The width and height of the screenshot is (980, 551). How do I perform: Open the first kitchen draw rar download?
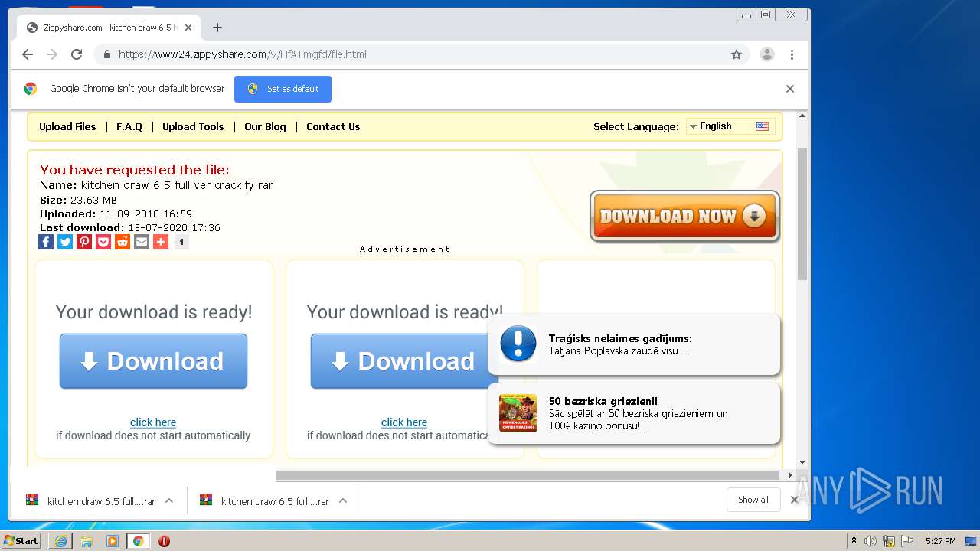90,501
